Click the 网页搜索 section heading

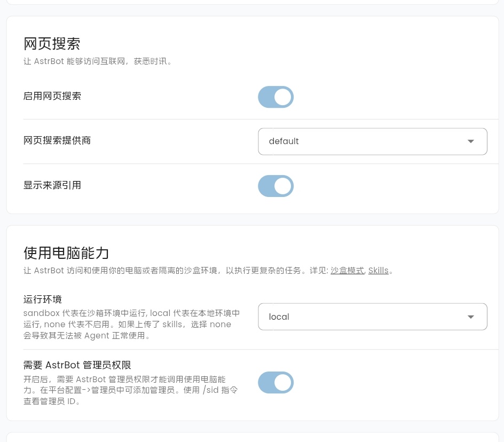[52, 44]
